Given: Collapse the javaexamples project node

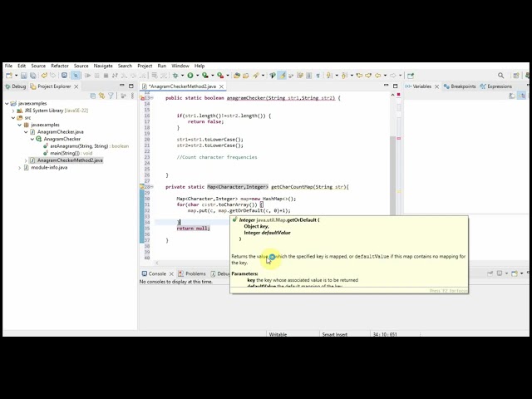Looking at the screenshot, I should [7, 103].
